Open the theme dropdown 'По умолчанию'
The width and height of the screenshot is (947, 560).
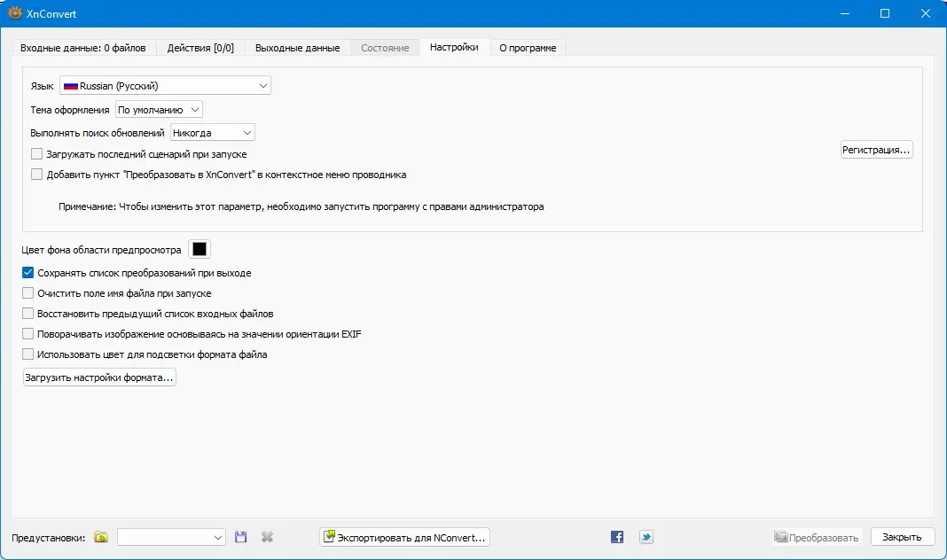(159, 110)
